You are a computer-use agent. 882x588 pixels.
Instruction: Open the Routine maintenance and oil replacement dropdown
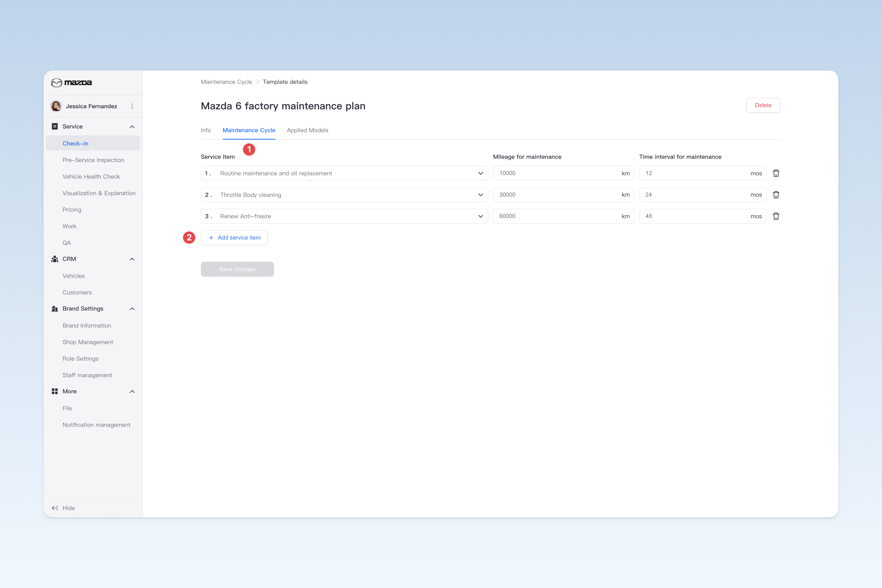pos(344,173)
